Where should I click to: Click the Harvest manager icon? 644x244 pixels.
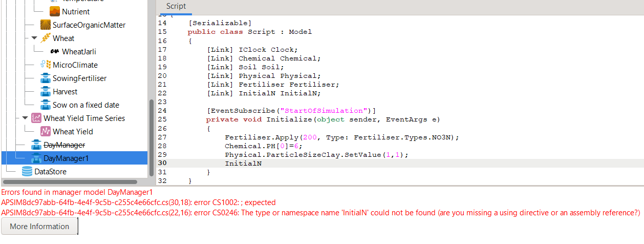click(x=45, y=91)
